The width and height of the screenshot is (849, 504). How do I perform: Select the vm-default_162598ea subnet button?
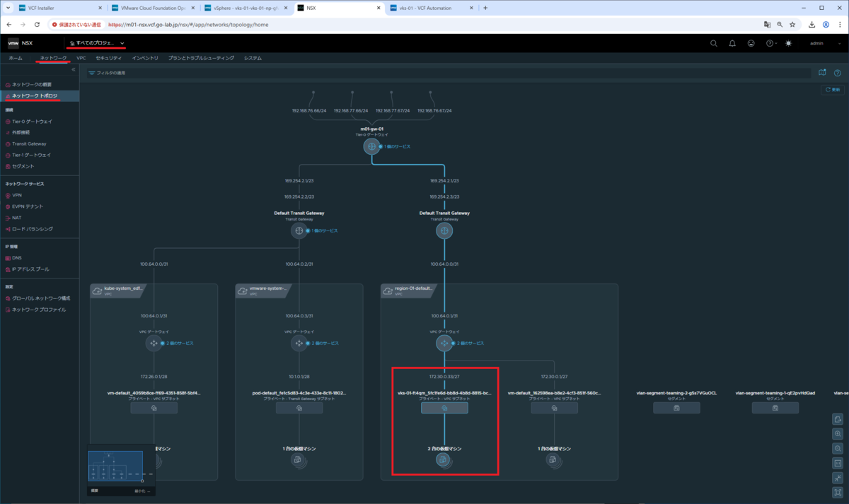(x=553, y=408)
